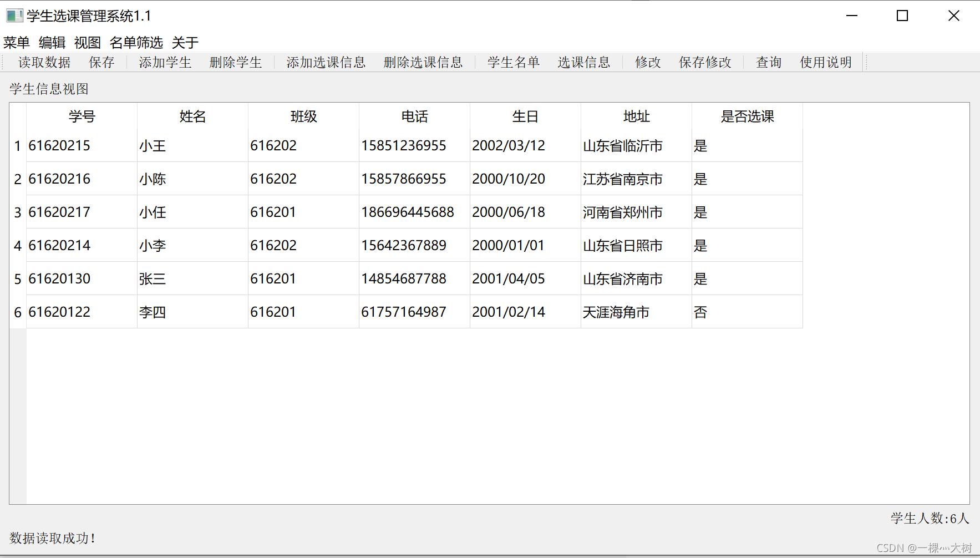Select birthday cell 2000/10/20
The width and height of the screenshot is (980, 558).
pyautogui.click(x=525, y=179)
